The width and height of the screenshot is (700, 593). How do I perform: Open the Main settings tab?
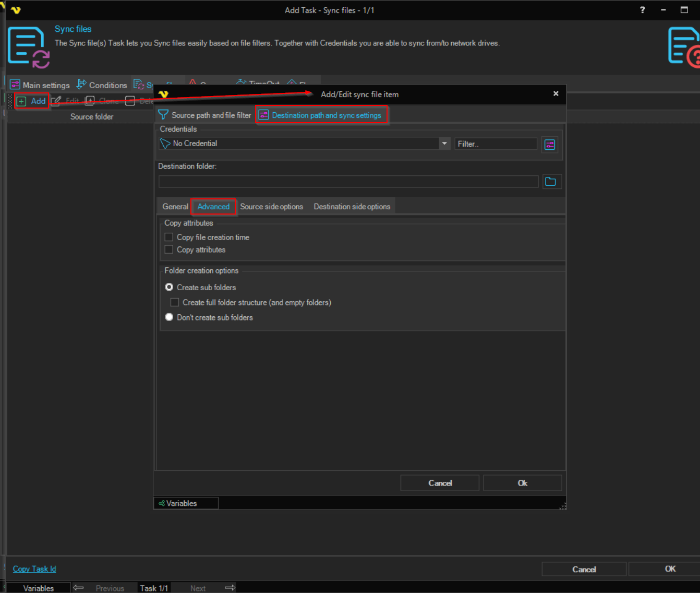40,85
